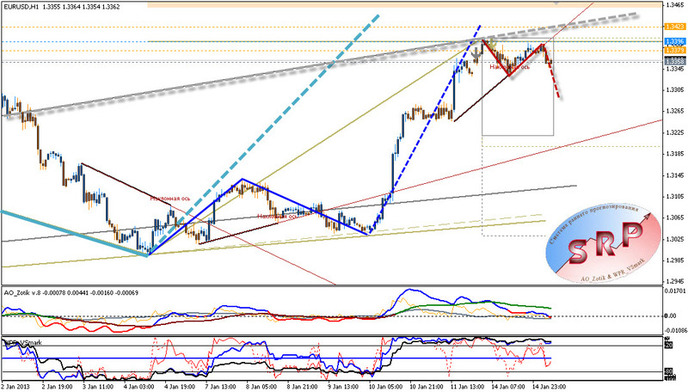Click the 1.3185 price scale value
Viewport: 688px width, 392px height.
click(x=675, y=154)
